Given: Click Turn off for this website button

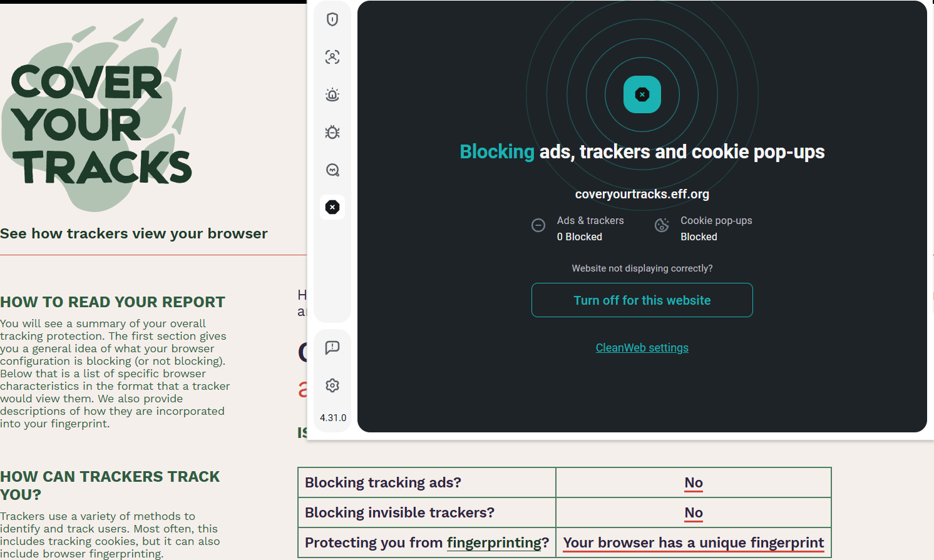Looking at the screenshot, I should pos(642,300).
